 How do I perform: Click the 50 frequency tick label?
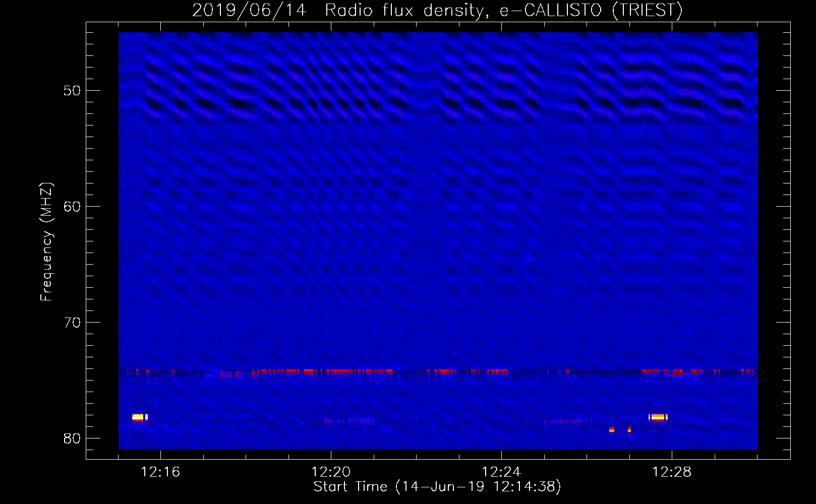click(x=72, y=91)
